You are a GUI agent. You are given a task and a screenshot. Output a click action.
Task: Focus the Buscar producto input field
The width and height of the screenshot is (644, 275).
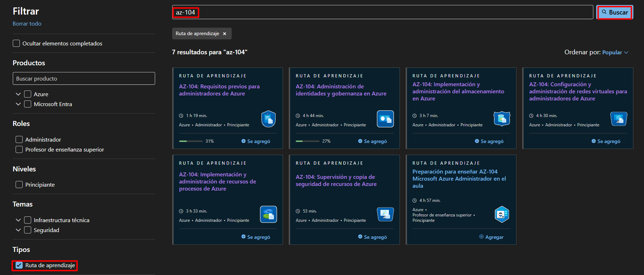[x=84, y=78]
